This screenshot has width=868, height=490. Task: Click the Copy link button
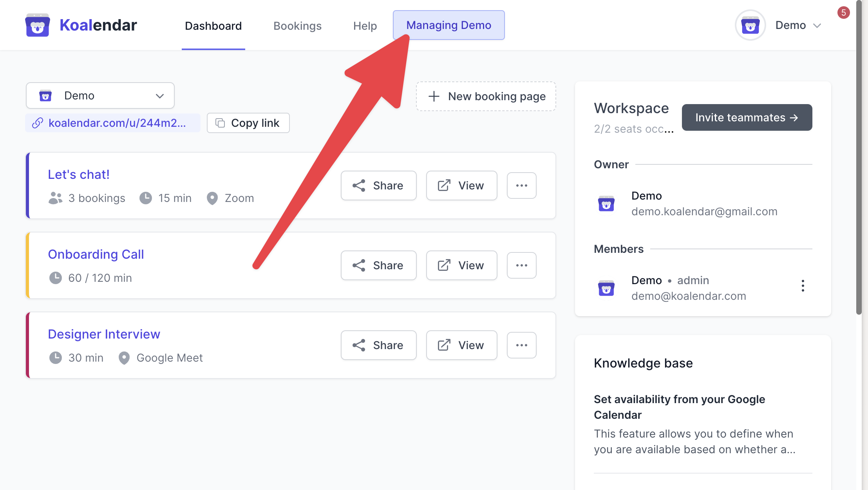pos(248,123)
